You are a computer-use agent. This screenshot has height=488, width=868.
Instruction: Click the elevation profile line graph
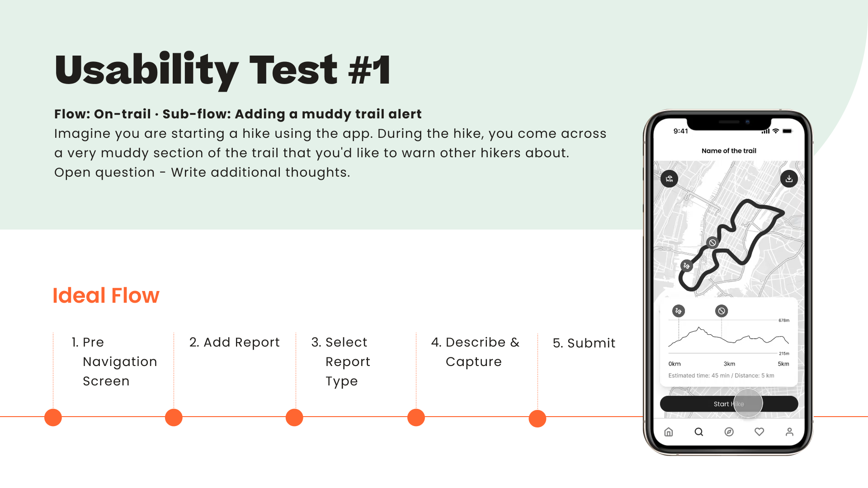(x=728, y=337)
